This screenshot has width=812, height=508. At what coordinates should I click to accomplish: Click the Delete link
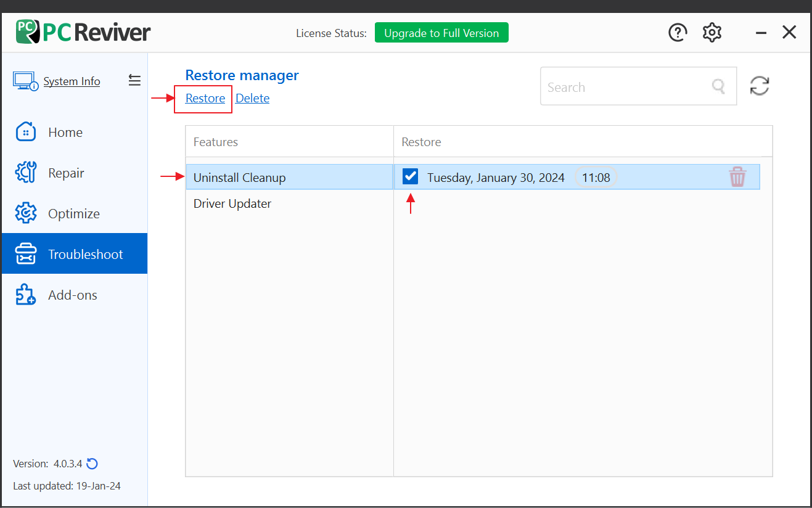click(252, 98)
